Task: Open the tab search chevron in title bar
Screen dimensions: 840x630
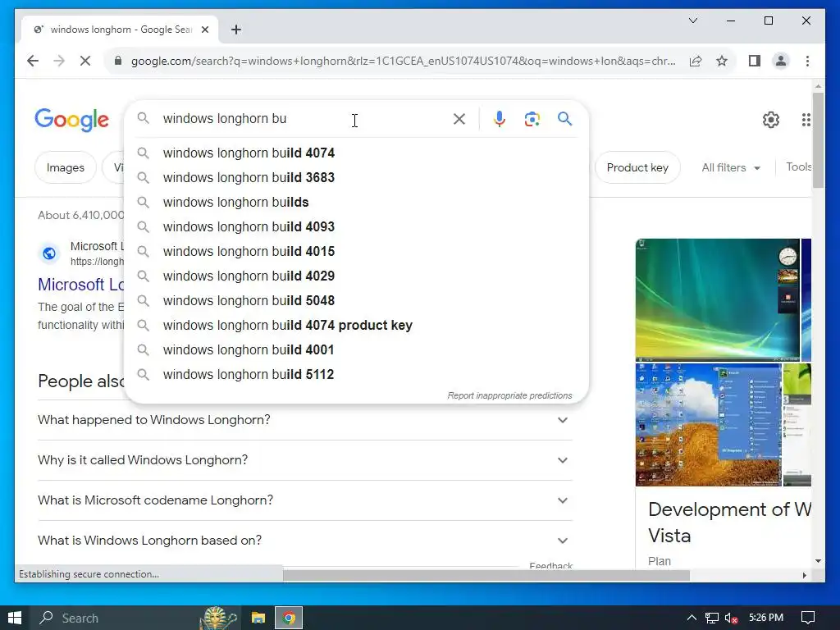Action: [x=692, y=21]
